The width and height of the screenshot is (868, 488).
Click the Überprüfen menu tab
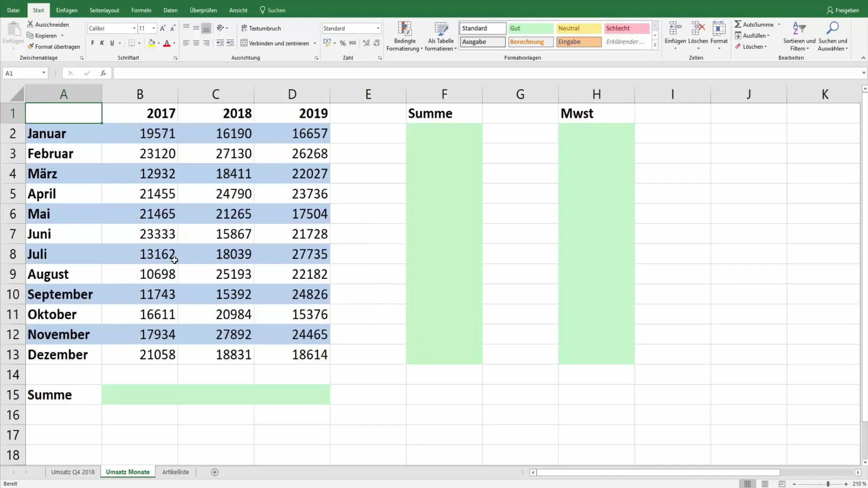(203, 10)
